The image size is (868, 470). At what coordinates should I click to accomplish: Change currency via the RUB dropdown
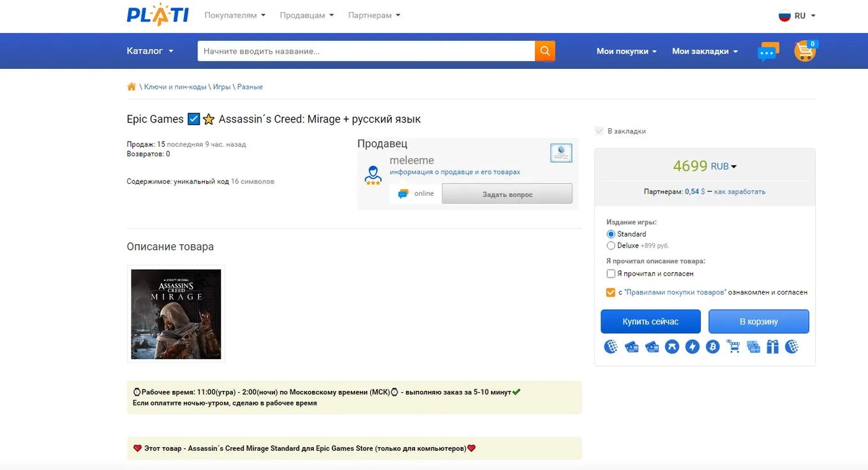724,166
